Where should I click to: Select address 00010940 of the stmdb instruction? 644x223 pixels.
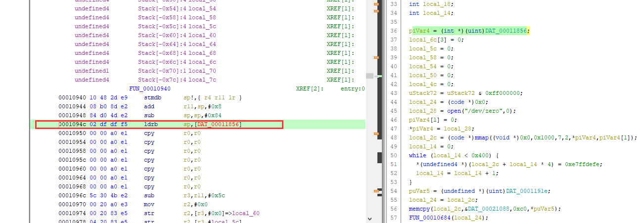(73, 98)
